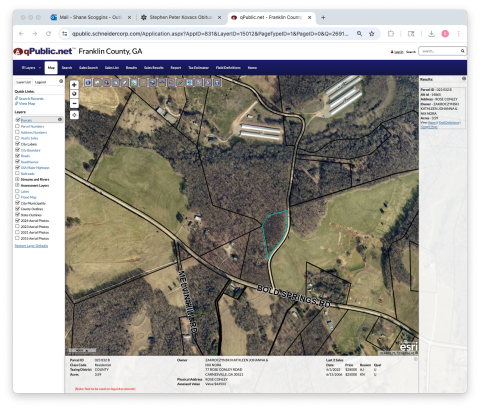Switch to the Stephen Peter Kovacs Obituary tab
Viewport: 480px width, 409px height.
click(x=181, y=17)
